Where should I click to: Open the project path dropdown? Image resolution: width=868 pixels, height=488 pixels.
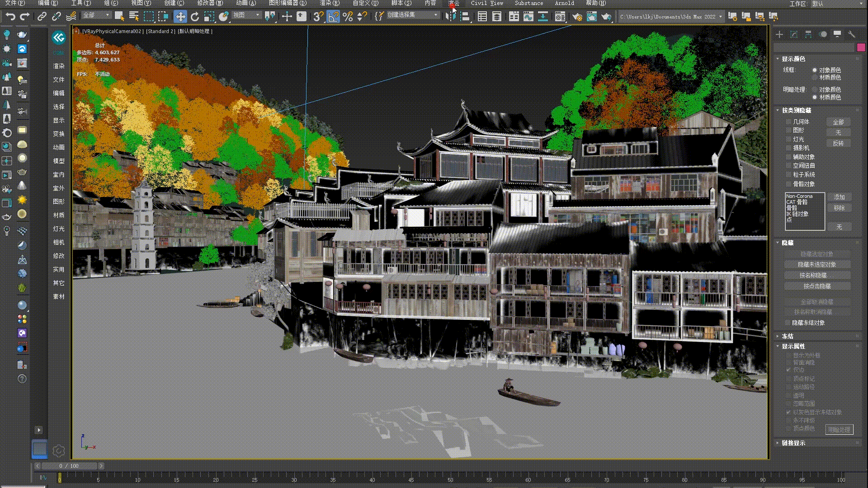pos(721,17)
